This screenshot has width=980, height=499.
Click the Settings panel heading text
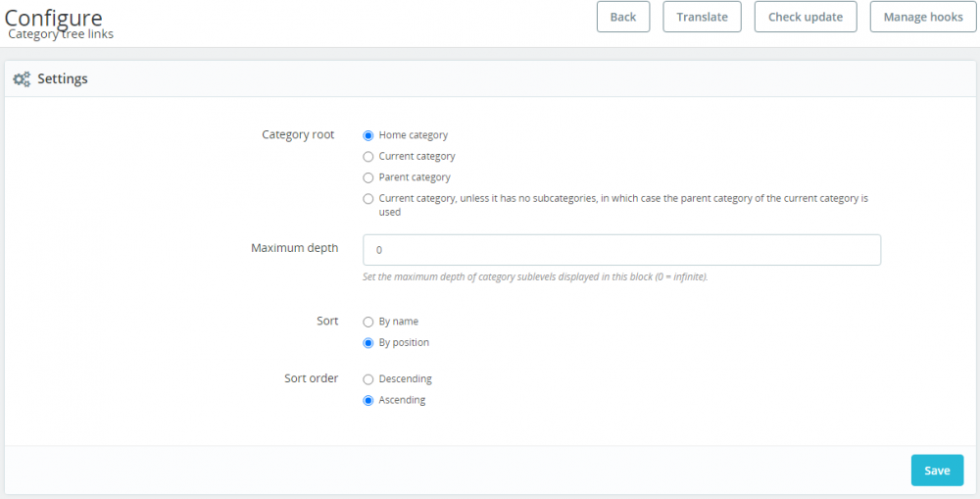(x=63, y=79)
